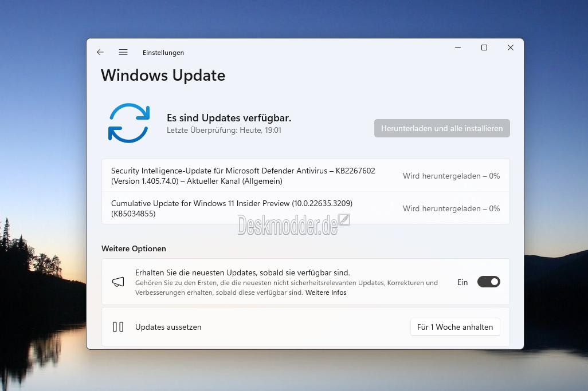
Task: Click the Defender update download status 0%
Action: (x=451, y=176)
